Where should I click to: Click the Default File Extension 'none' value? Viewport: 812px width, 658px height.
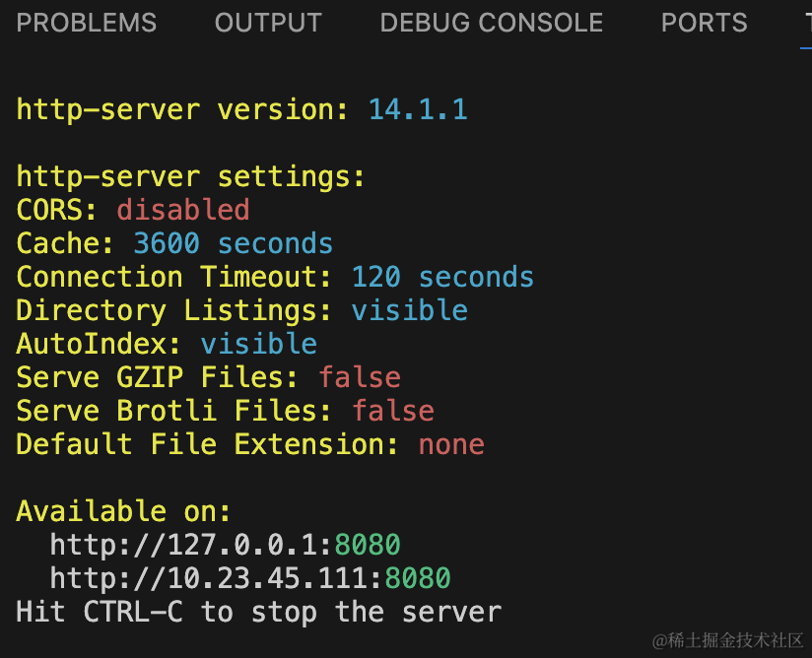(451, 444)
